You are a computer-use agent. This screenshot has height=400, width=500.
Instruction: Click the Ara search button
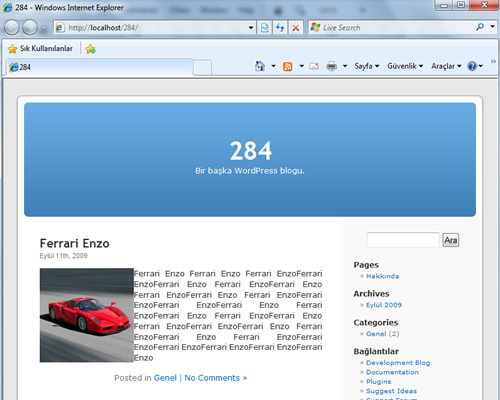pyautogui.click(x=451, y=240)
